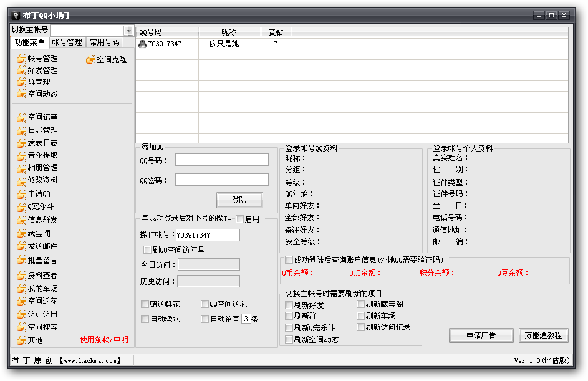
Task: Open 好友管理 hand icon
Action: click(21, 70)
